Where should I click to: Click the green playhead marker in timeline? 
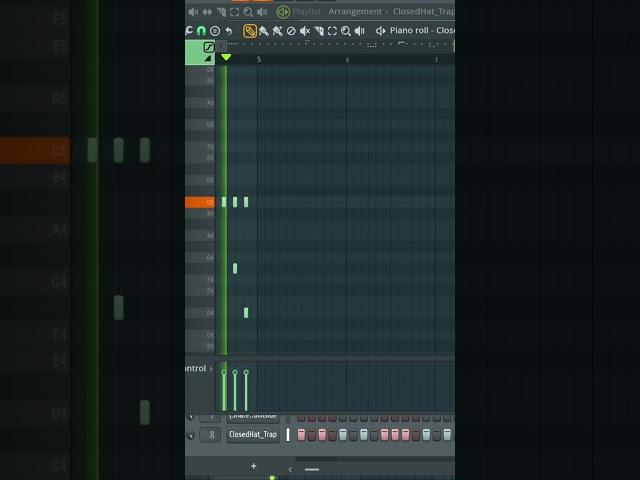(x=226, y=58)
